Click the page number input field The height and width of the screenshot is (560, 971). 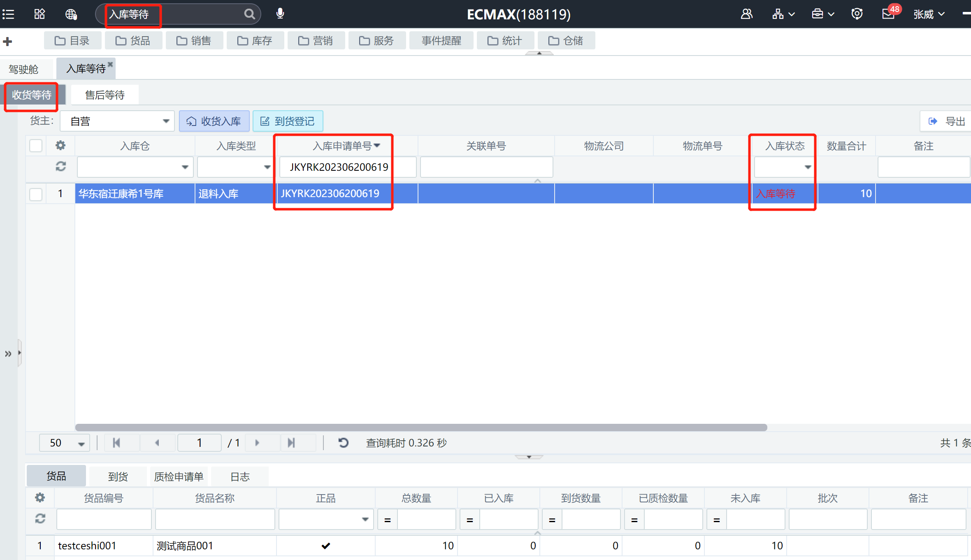[x=200, y=443]
